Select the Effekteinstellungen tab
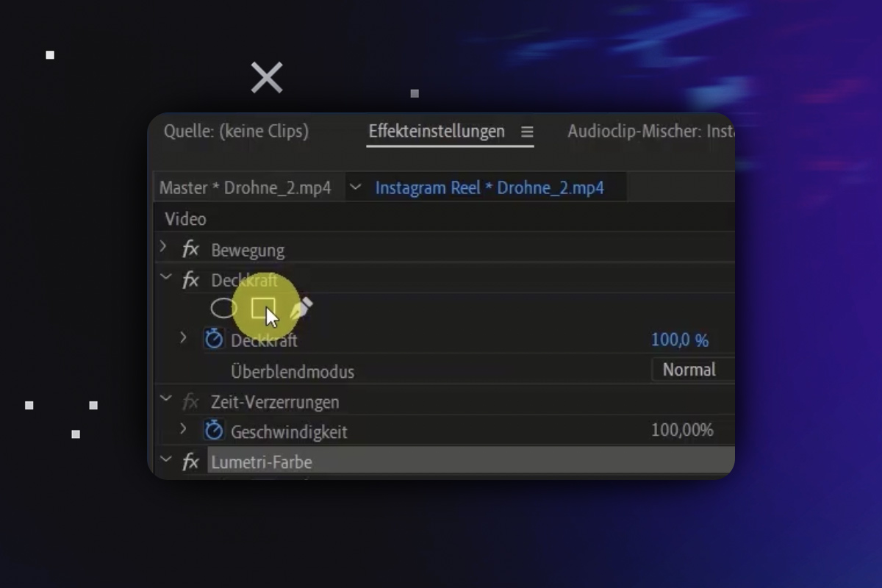The height and width of the screenshot is (588, 882). (x=437, y=132)
